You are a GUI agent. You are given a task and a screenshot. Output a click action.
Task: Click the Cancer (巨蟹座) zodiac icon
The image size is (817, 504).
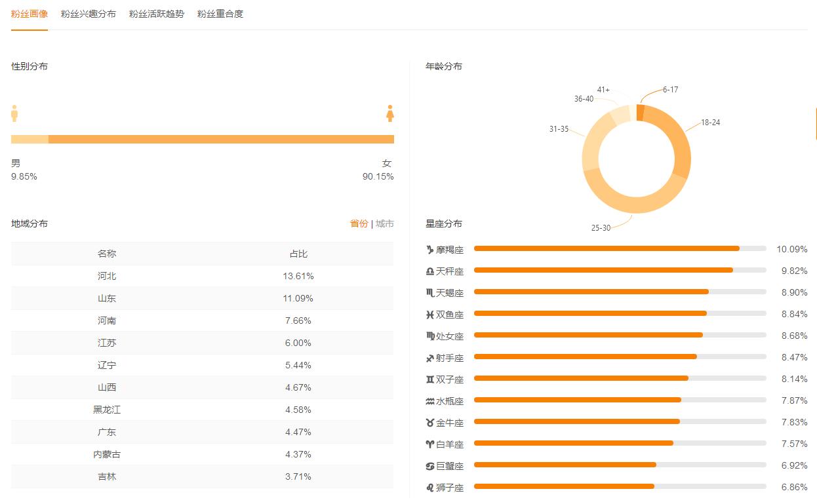point(430,466)
